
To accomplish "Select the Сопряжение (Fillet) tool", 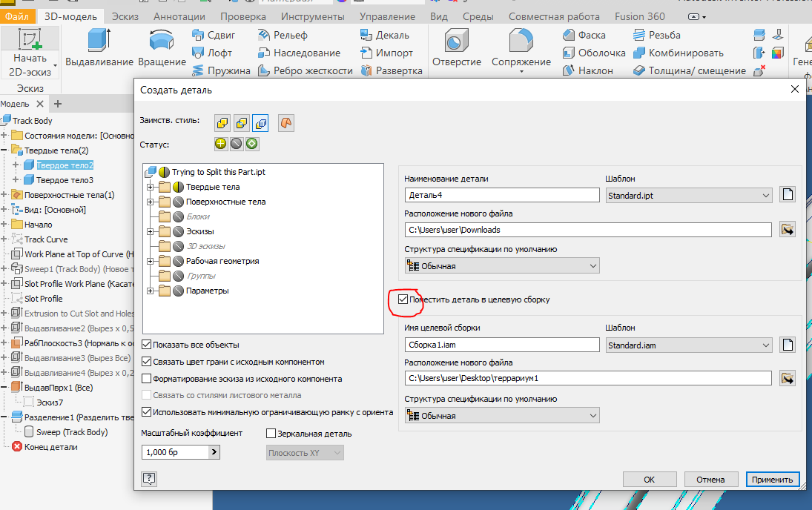I will click(x=521, y=47).
